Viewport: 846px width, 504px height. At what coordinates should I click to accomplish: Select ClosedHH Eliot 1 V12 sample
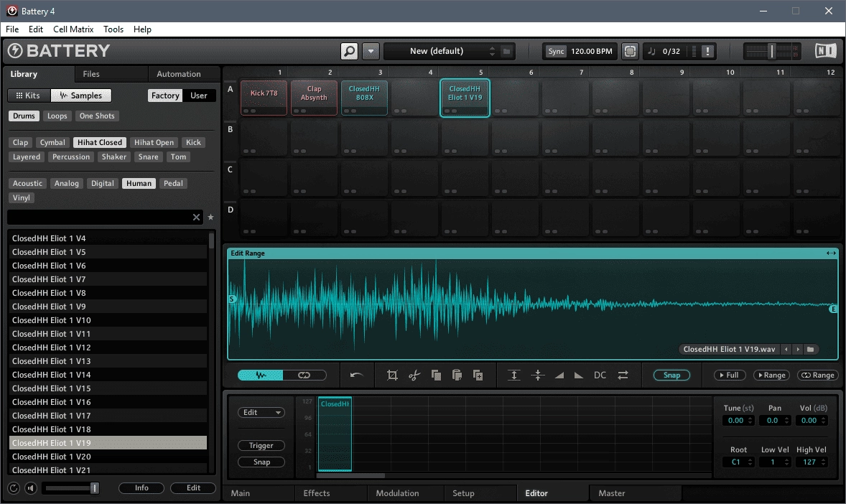coord(108,347)
